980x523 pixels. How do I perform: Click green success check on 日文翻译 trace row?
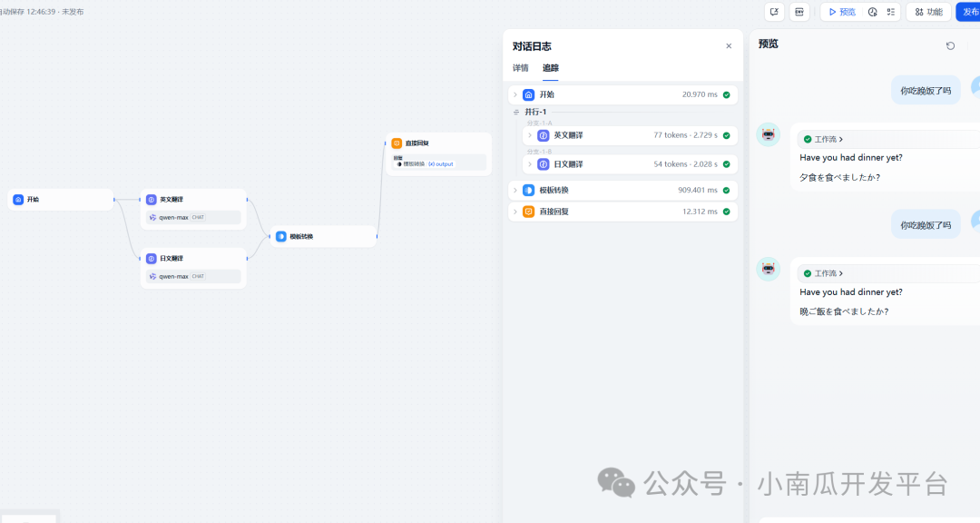pyautogui.click(x=726, y=164)
